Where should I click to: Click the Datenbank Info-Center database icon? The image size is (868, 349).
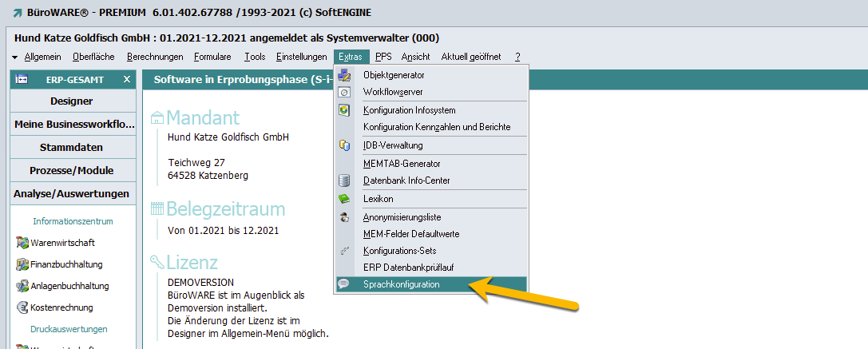pyautogui.click(x=344, y=180)
